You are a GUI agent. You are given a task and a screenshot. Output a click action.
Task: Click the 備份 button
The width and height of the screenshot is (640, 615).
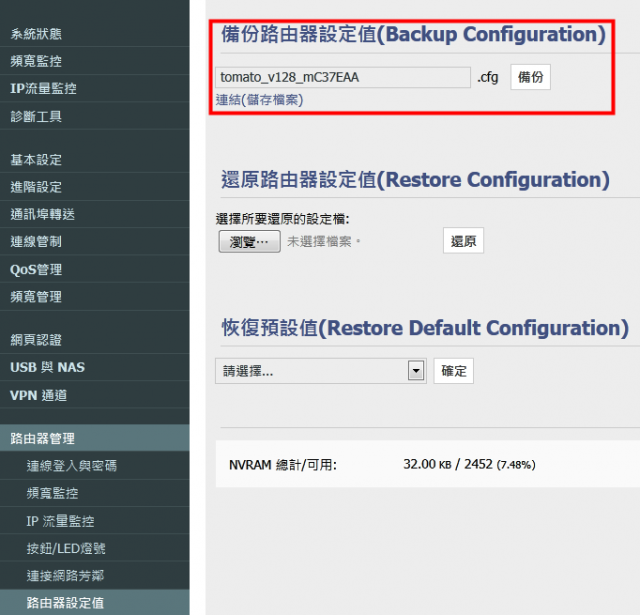click(x=530, y=77)
